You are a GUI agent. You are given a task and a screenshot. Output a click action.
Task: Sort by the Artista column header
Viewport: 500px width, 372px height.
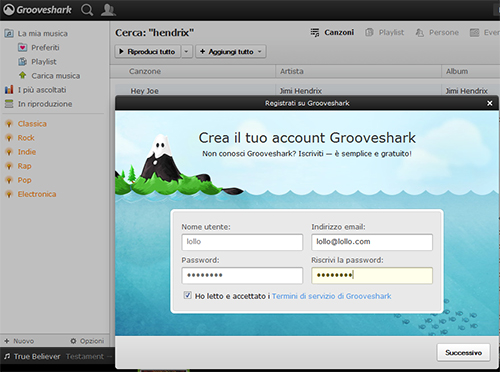tap(292, 71)
